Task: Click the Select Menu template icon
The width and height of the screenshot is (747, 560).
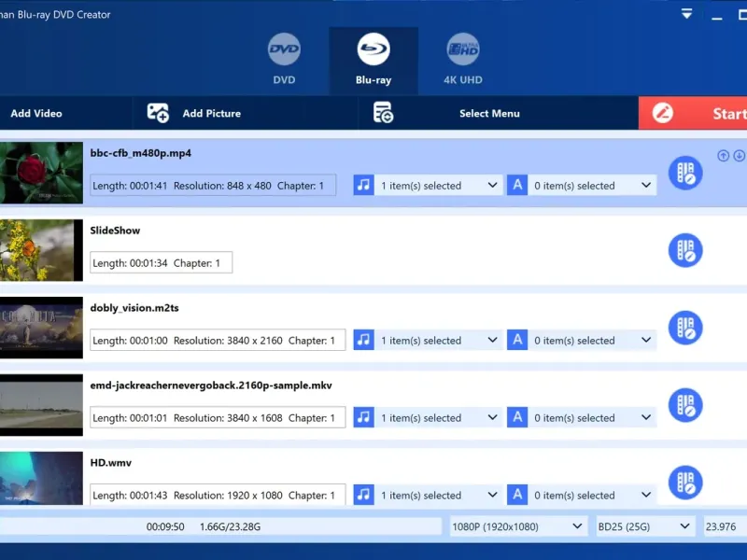Action: click(383, 112)
